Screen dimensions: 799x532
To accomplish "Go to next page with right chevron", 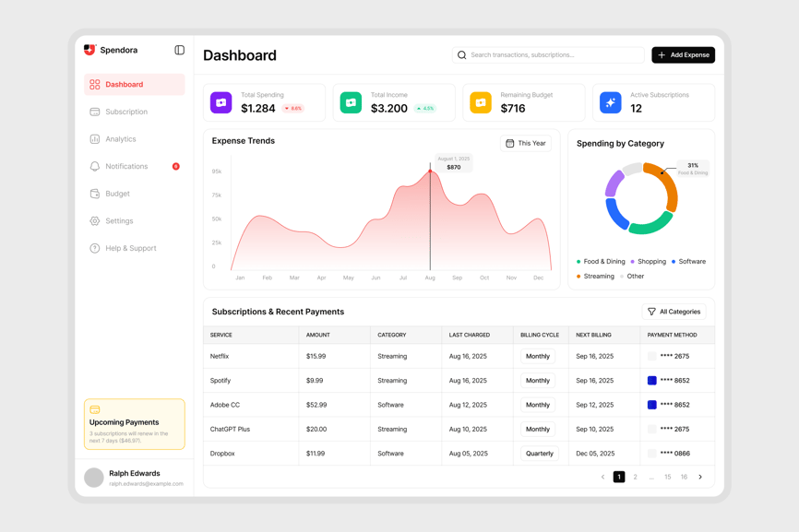I will [700, 477].
